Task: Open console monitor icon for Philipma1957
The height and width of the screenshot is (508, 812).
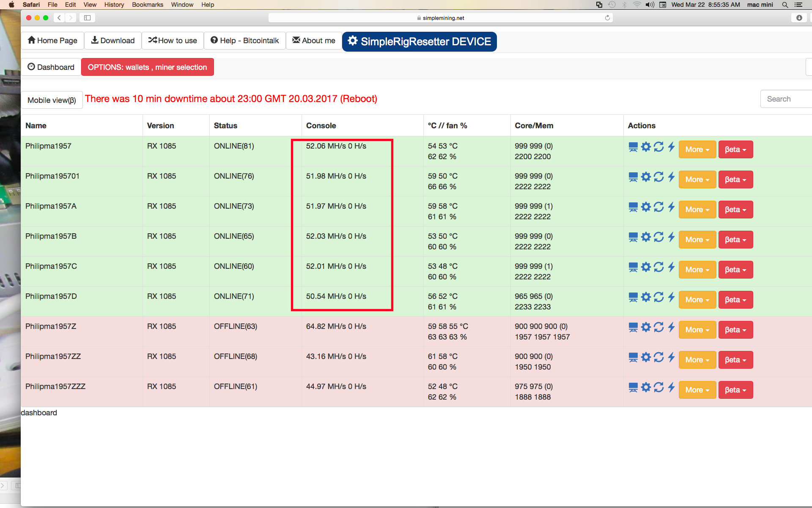Action: 633,147
